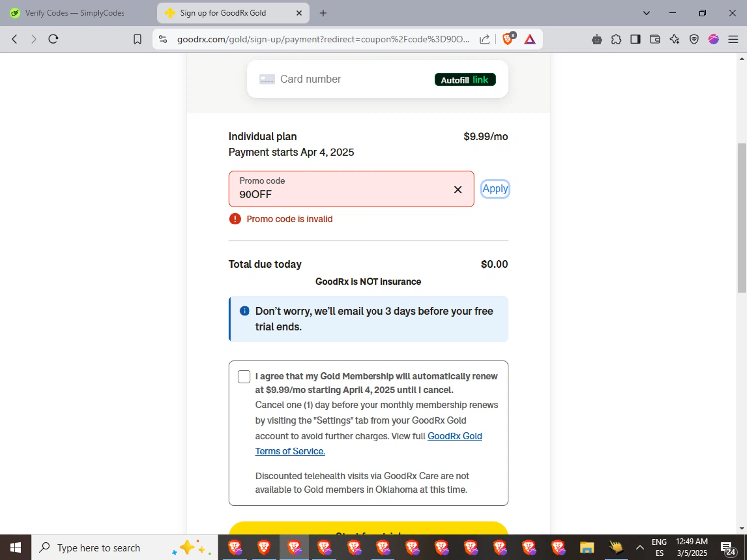Screen dimensions: 747x560
Task: Bookmark this page with the bookmark icon
Action: click(x=138, y=39)
